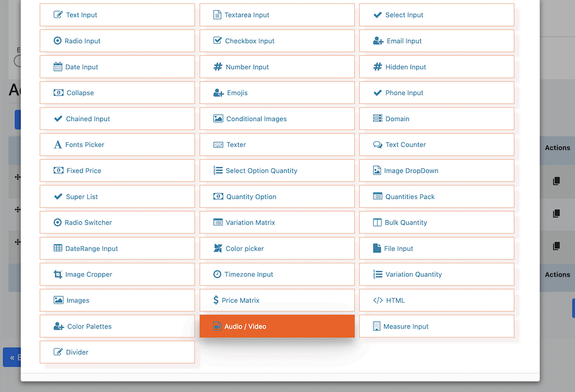Copy first row in background Actions column
The image size is (575, 392).
click(x=556, y=181)
